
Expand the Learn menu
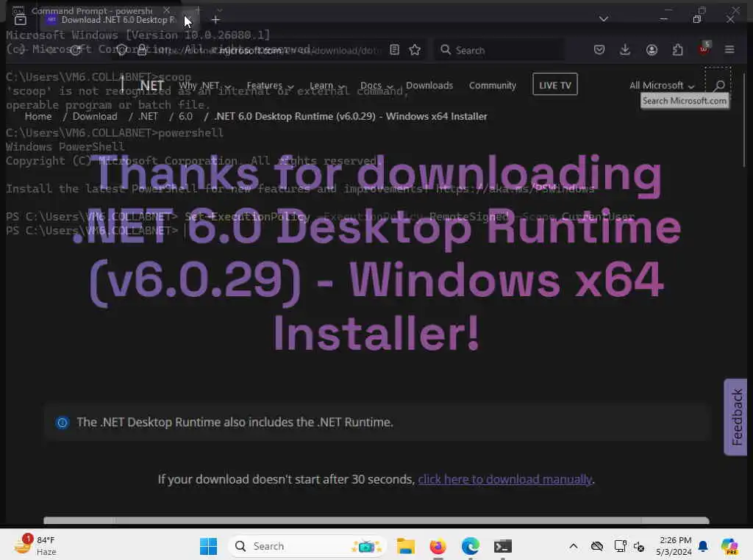click(x=327, y=85)
